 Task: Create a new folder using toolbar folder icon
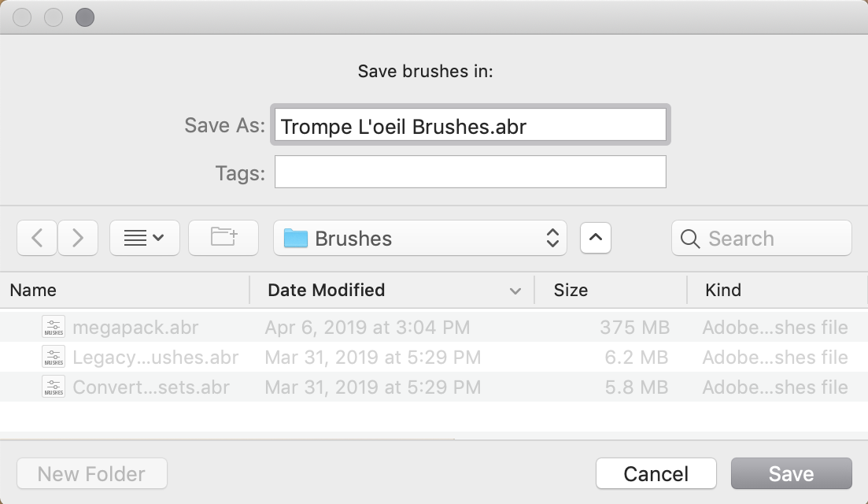coord(223,238)
